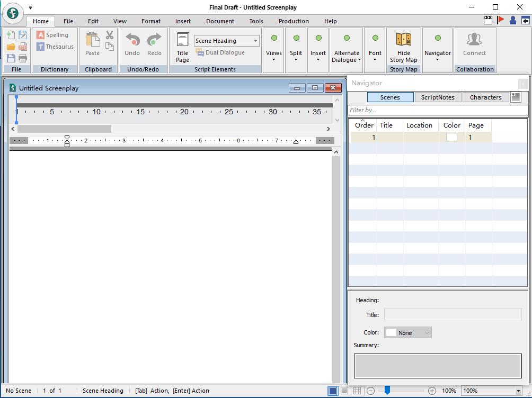Sort Navigator by Location column header

[x=421, y=125]
